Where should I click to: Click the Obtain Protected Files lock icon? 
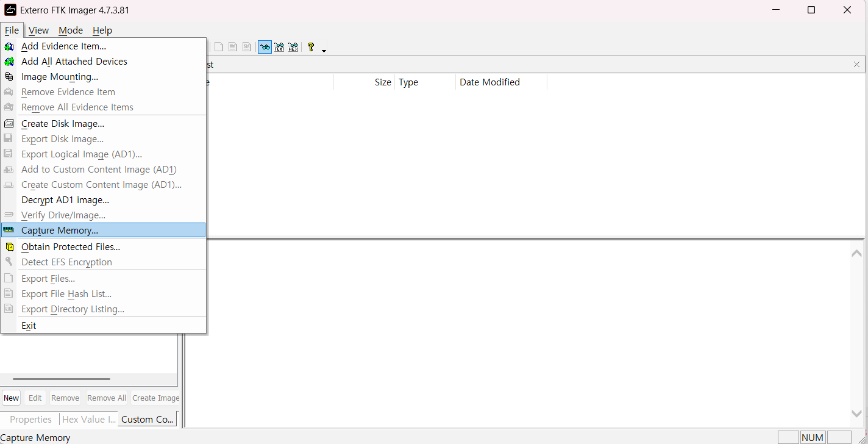point(9,247)
